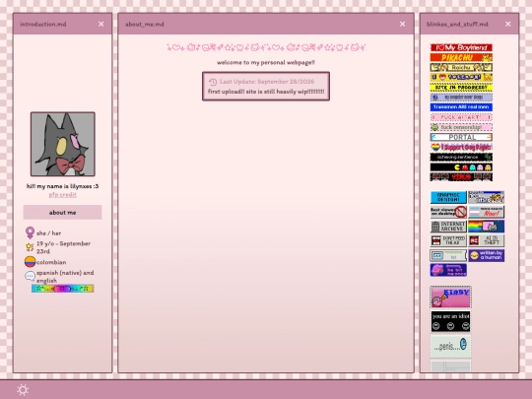532x399 pixels.
Task: Click the gray cat profile picture
Action: [x=63, y=144]
